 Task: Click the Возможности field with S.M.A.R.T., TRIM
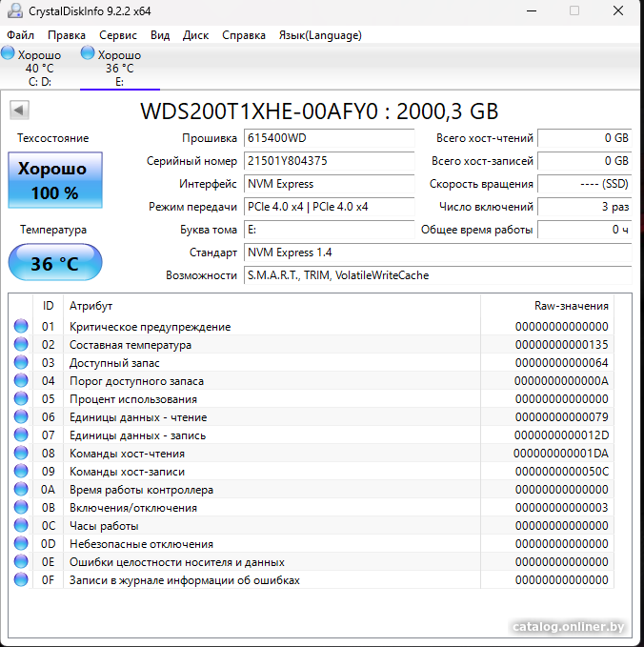[437, 275]
